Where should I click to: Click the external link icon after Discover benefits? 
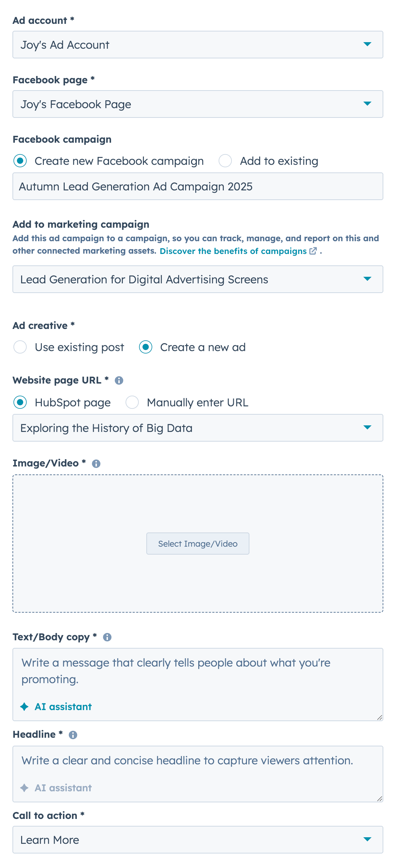pos(313,252)
